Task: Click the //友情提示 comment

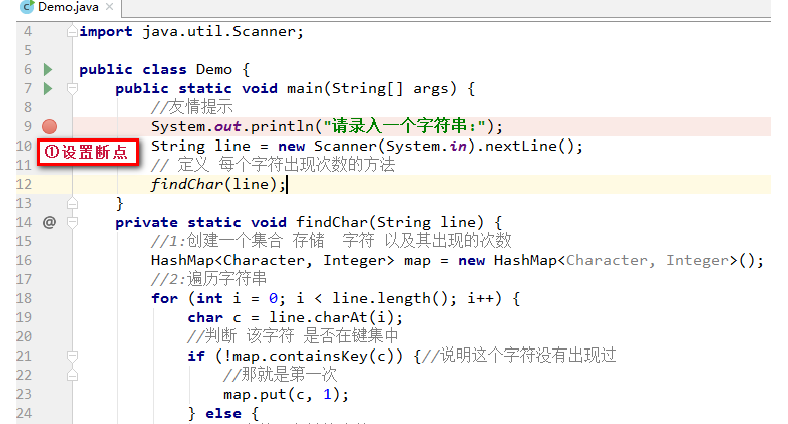Action: (x=191, y=107)
